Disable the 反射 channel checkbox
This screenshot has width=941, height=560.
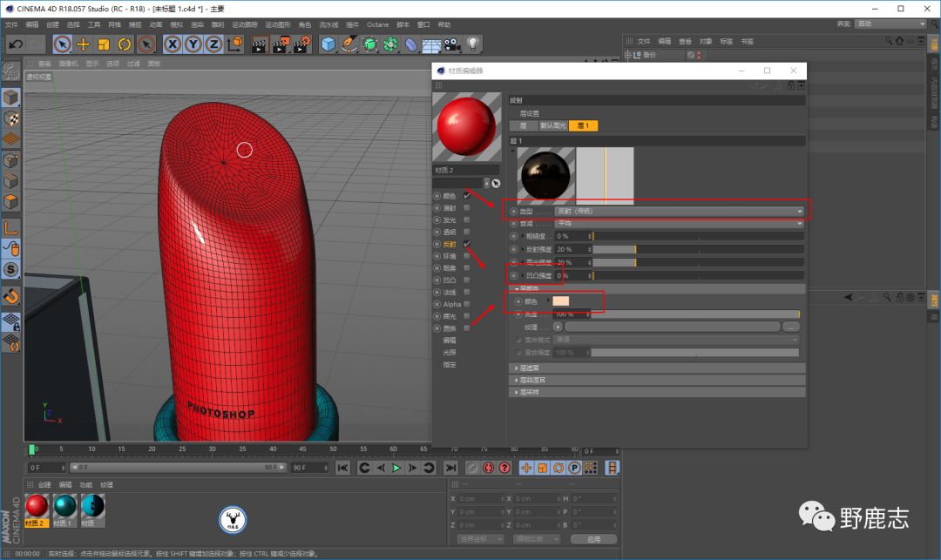pos(467,244)
